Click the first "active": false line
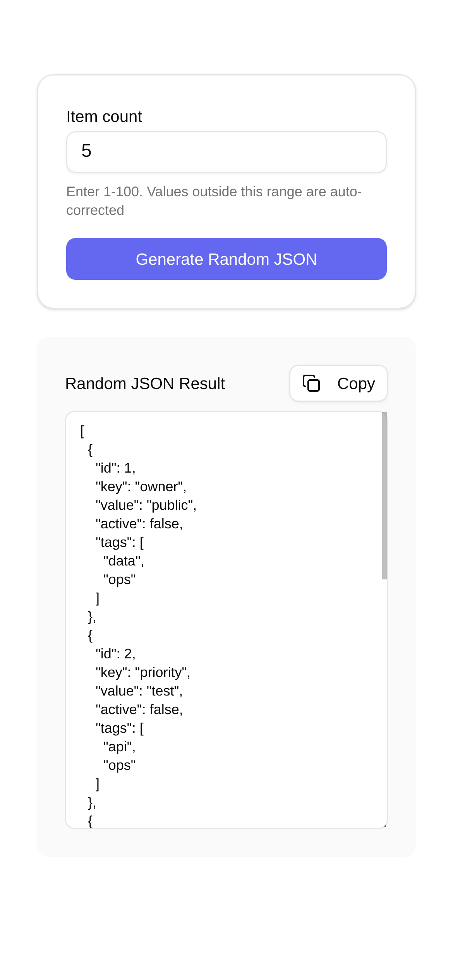This screenshot has width=453, height=980. (138, 524)
